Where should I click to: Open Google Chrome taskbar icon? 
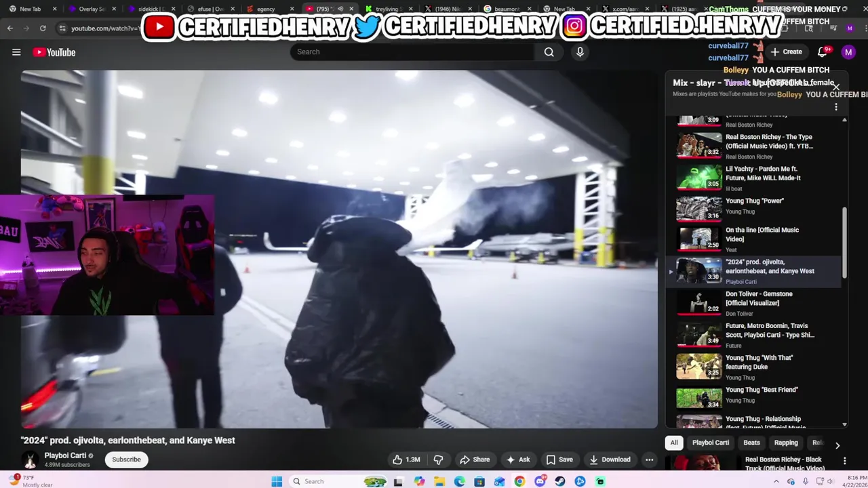click(x=519, y=481)
